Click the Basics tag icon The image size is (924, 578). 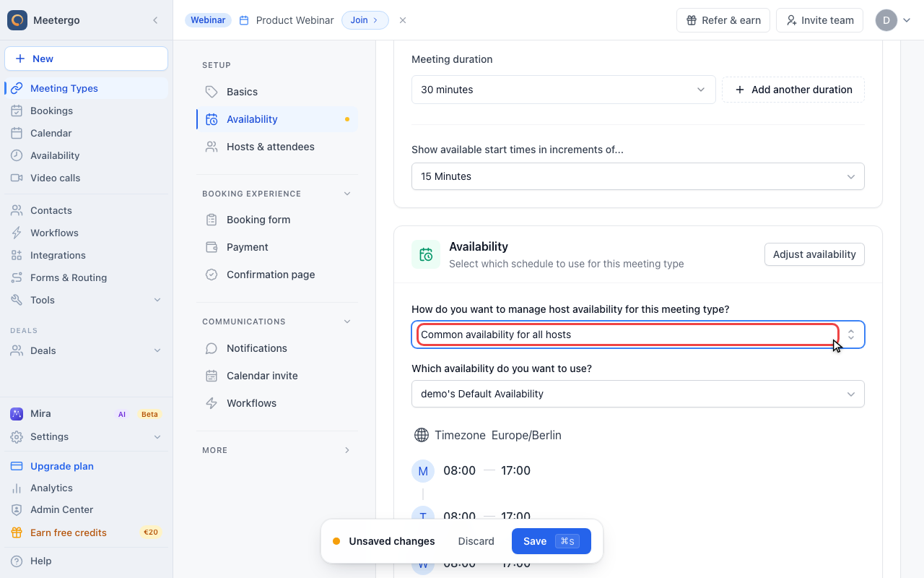click(x=212, y=92)
